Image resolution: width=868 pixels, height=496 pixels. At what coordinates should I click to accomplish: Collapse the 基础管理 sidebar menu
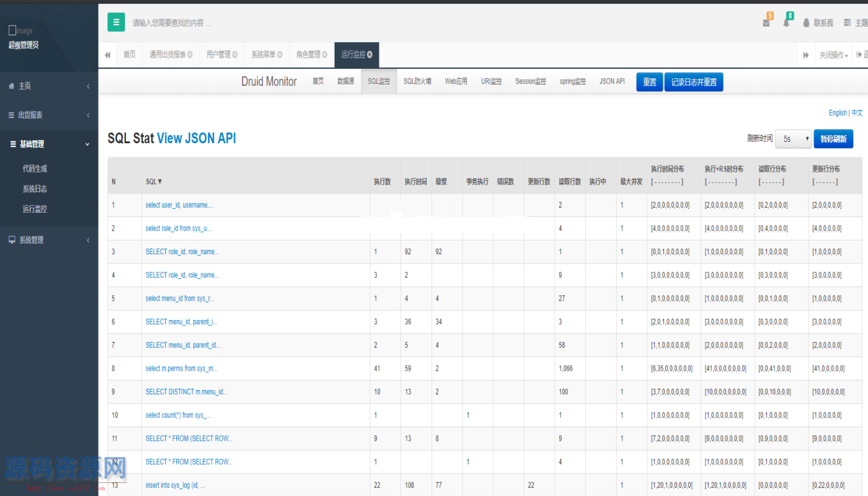click(x=49, y=144)
